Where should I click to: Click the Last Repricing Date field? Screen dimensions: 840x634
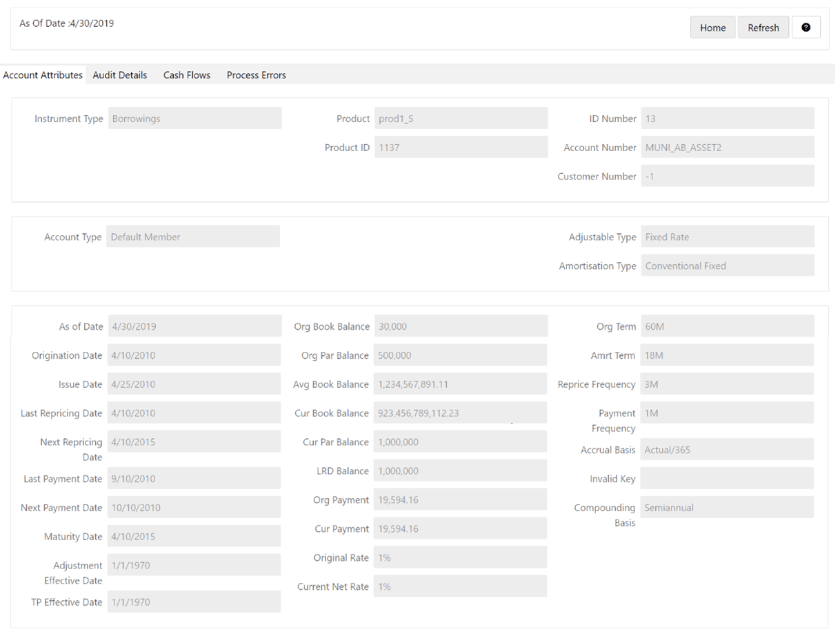pyautogui.click(x=194, y=413)
